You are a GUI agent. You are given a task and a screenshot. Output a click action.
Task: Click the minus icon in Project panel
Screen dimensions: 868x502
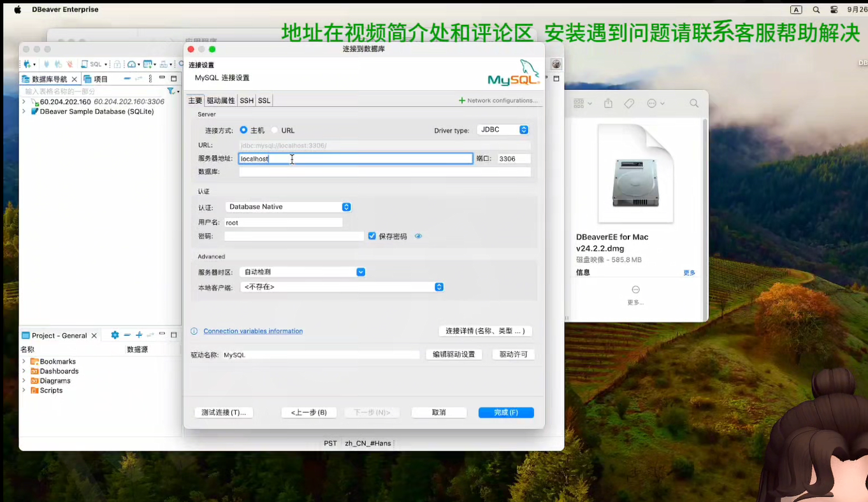(127, 335)
